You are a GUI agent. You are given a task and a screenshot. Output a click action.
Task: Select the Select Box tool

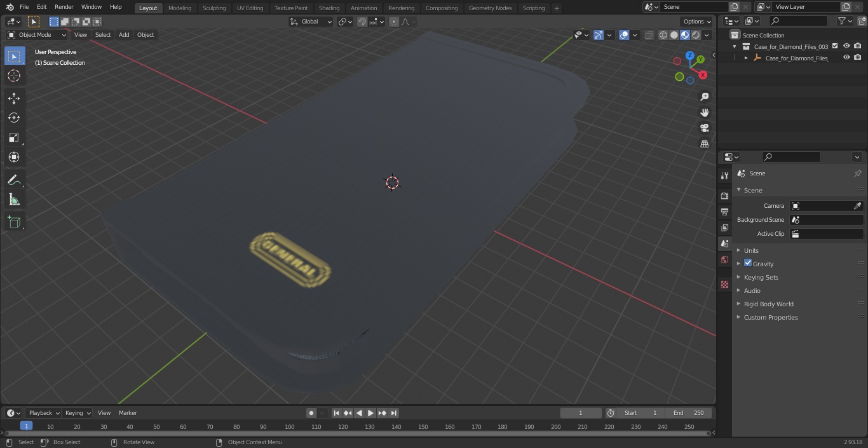pyautogui.click(x=15, y=56)
